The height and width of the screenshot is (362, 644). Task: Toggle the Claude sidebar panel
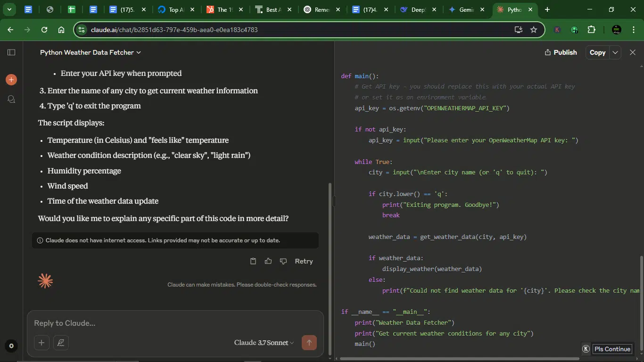(11, 52)
